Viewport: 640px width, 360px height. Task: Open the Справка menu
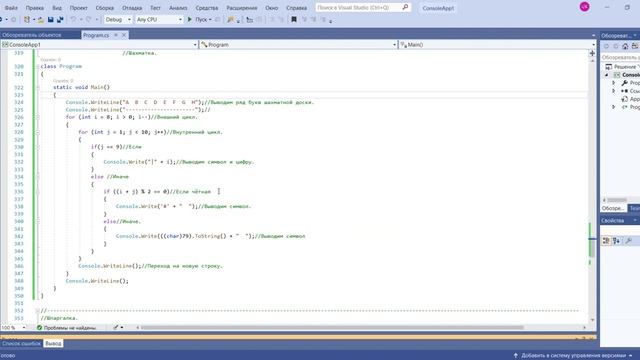(296, 8)
